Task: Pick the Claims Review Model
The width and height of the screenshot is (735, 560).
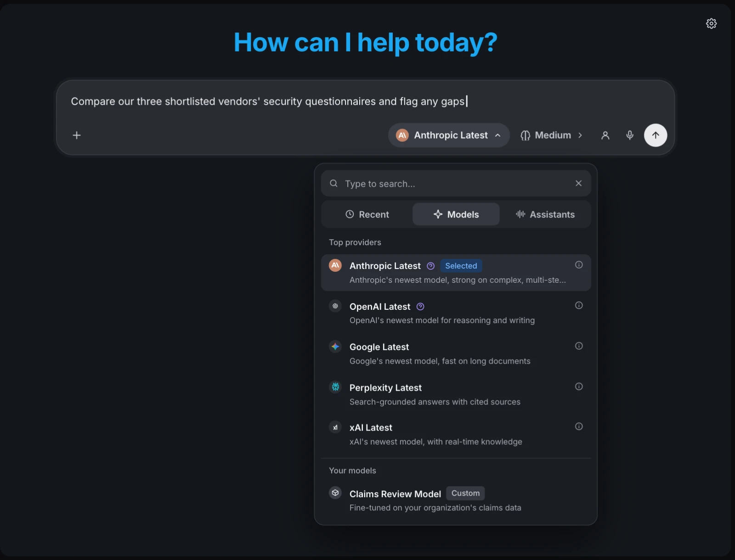Action: point(456,500)
